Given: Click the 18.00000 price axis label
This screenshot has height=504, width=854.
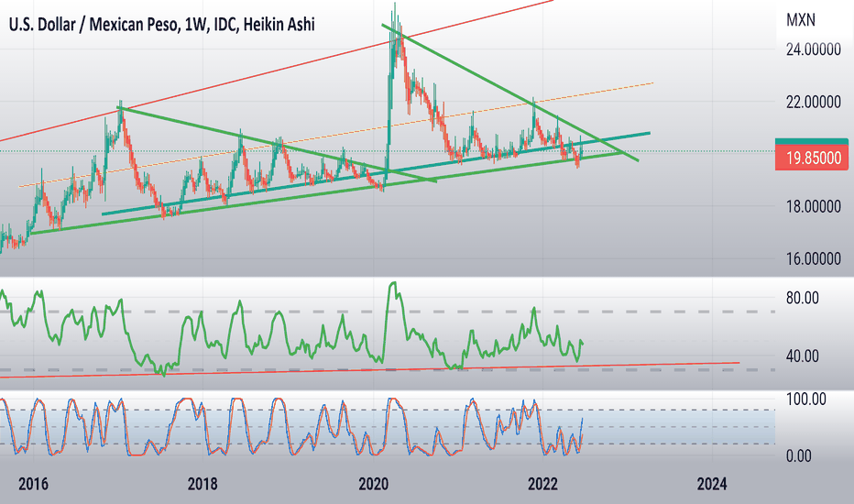Looking at the screenshot, I should pos(813,207).
